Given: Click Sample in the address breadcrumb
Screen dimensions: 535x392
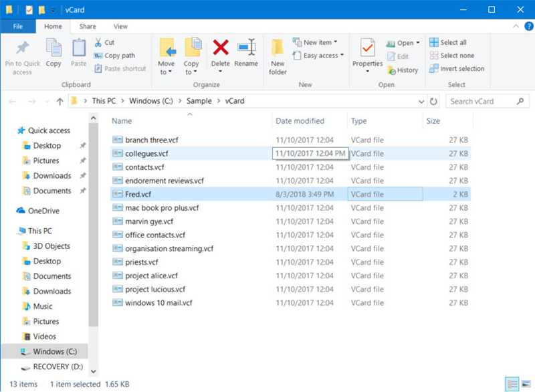Looking at the screenshot, I should [199, 101].
